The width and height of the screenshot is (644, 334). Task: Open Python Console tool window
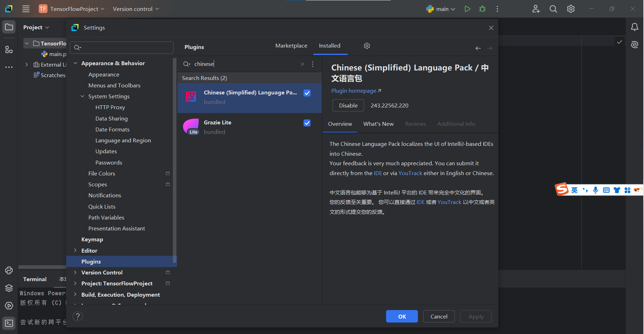[x=9, y=270]
